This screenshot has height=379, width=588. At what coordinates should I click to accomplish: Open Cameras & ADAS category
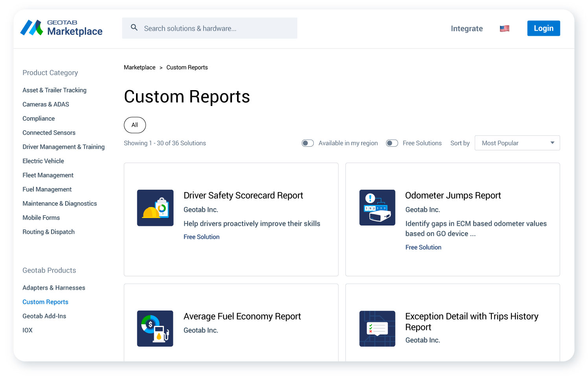(46, 104)
